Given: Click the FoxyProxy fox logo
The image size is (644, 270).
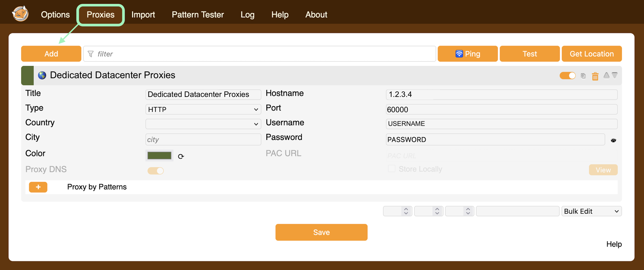Looking at the screenshot, I should (x=20, y=14).
